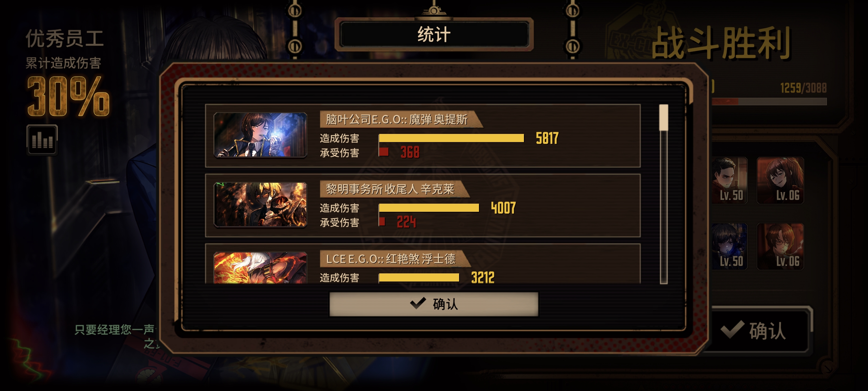Click the 5817 damage dealt bar
This screenshot has height=391, width=868.
tap(451, 138)
